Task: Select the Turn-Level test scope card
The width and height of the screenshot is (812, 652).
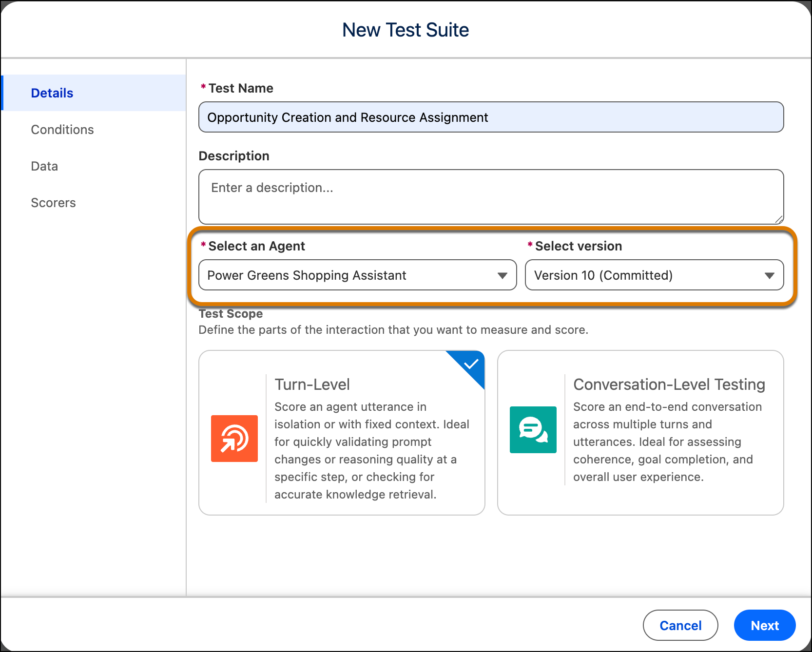Action: [342, 433]
